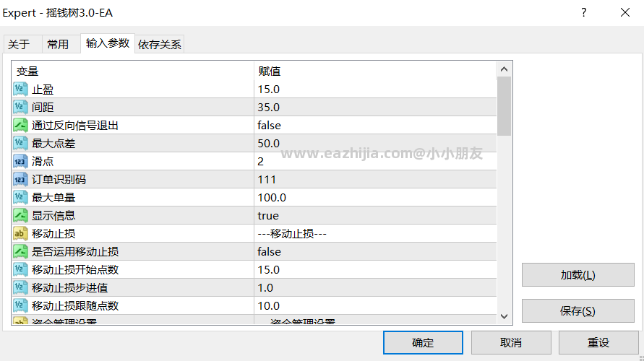Viewport: 644px width, 361px height.
Task: Click the 保存(S) button
Action: coord(578,311)
